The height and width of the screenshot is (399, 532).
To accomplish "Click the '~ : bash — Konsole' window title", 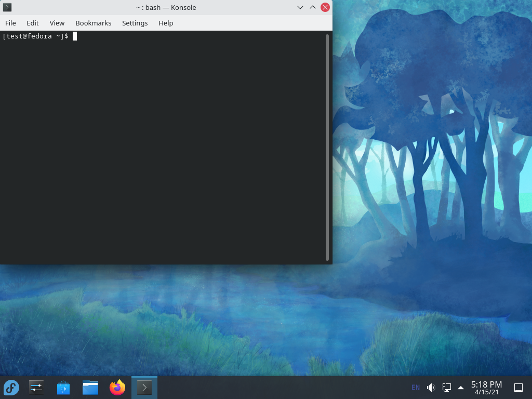I will pos(166,7).
